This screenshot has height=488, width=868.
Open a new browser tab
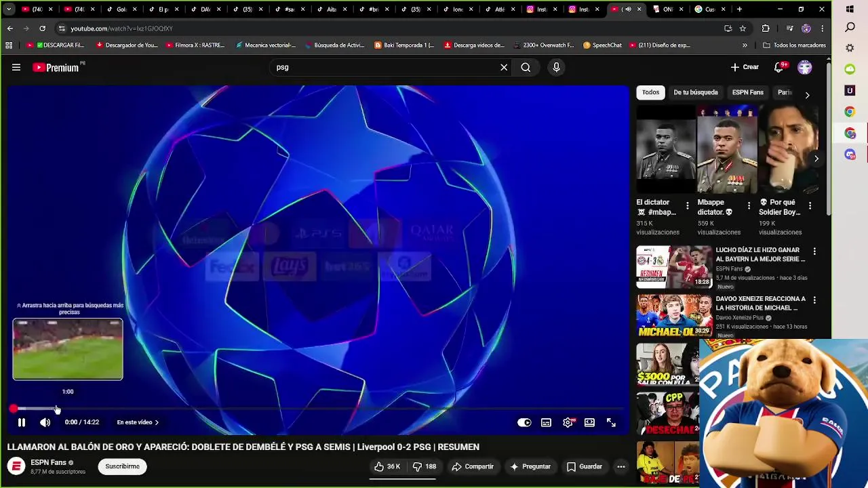pos(739,9)
